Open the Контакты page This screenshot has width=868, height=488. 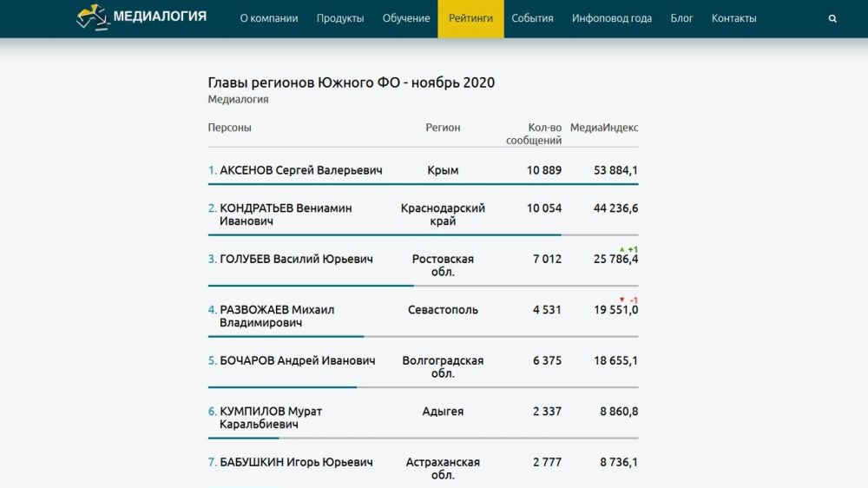733,18
